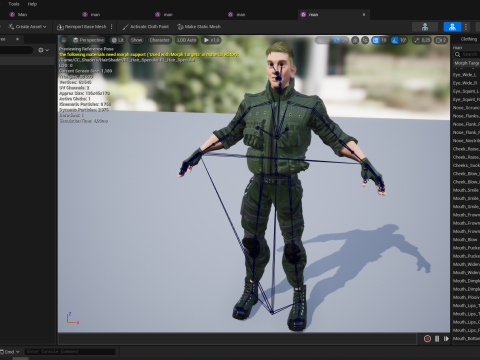480x360 pixels.
Task: Click the Morph Target column header
Action: coord(466,63)
